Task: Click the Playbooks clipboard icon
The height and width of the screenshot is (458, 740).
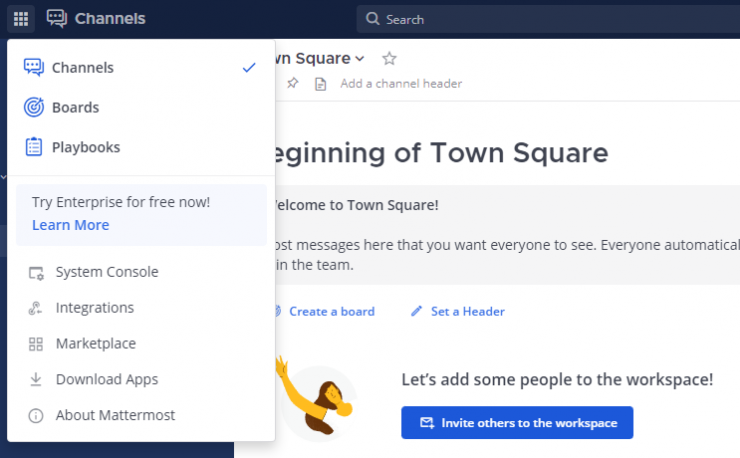Action: pyautogui.click(x=34, y=147)
